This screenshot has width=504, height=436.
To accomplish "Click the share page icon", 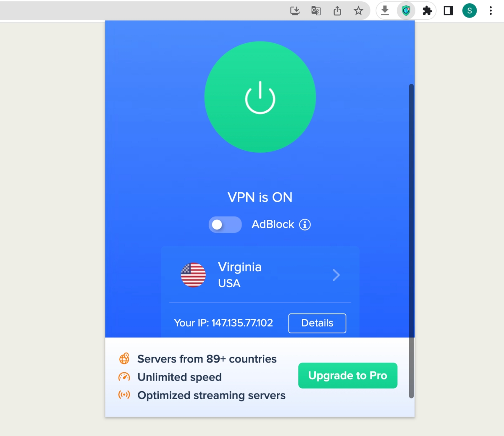I will point(337,10).
